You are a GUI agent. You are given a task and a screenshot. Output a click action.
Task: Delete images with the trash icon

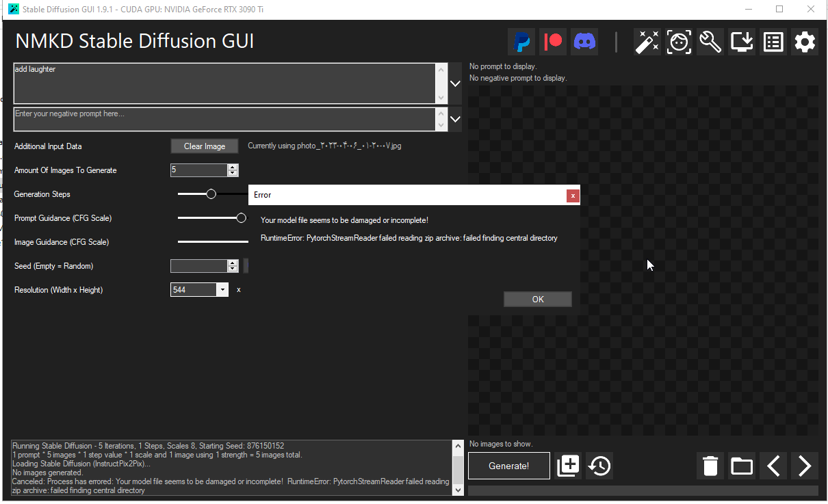pyautogui.click(x=710, y=466)
